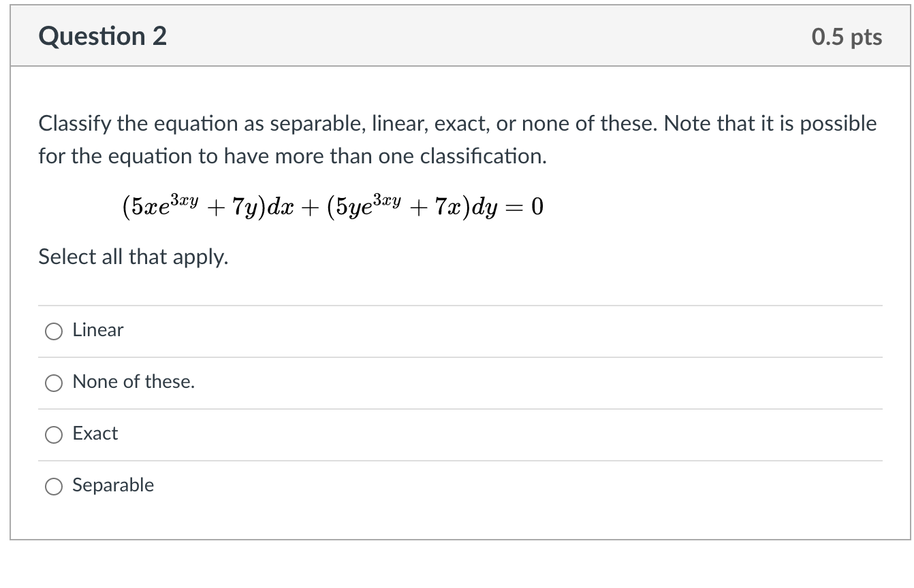
Task: Click the 'None of these.' answer label
Action: tap(133, 382)
